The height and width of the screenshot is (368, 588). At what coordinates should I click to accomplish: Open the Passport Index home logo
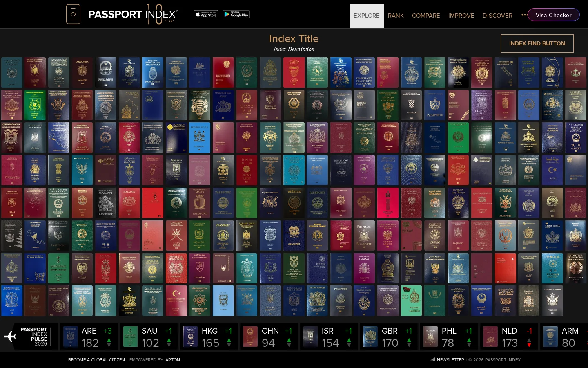click(133, 15)
